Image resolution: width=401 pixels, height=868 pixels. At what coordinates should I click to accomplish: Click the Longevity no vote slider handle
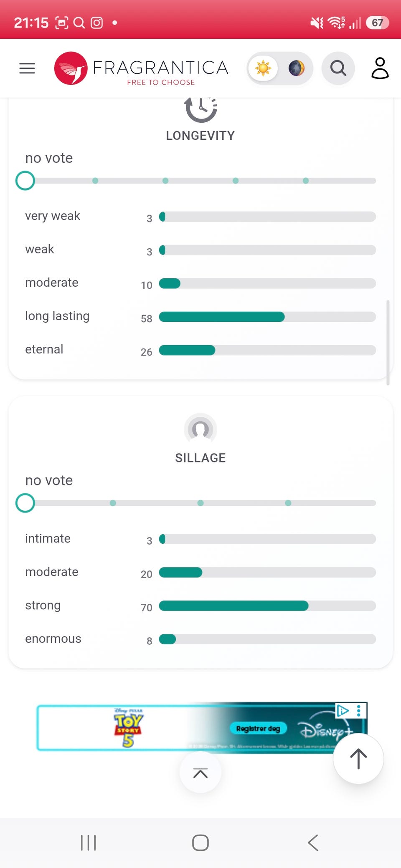click(x=25, y=181)
